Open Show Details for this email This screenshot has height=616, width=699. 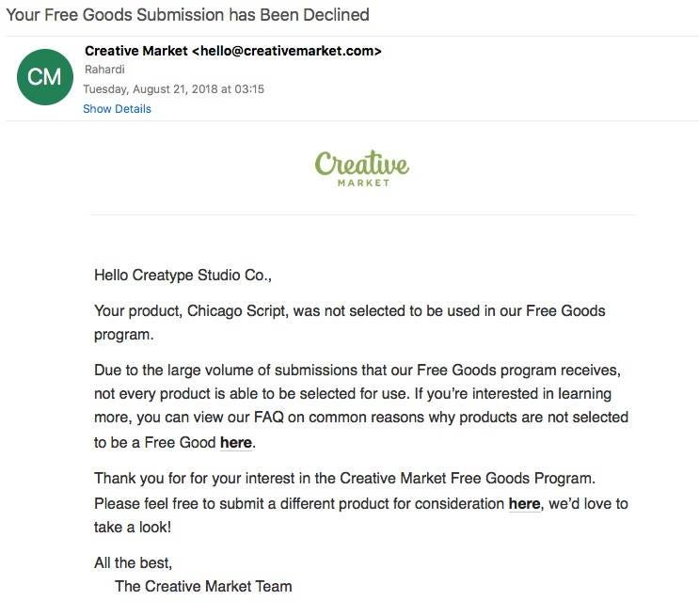[x=117, y=109]
